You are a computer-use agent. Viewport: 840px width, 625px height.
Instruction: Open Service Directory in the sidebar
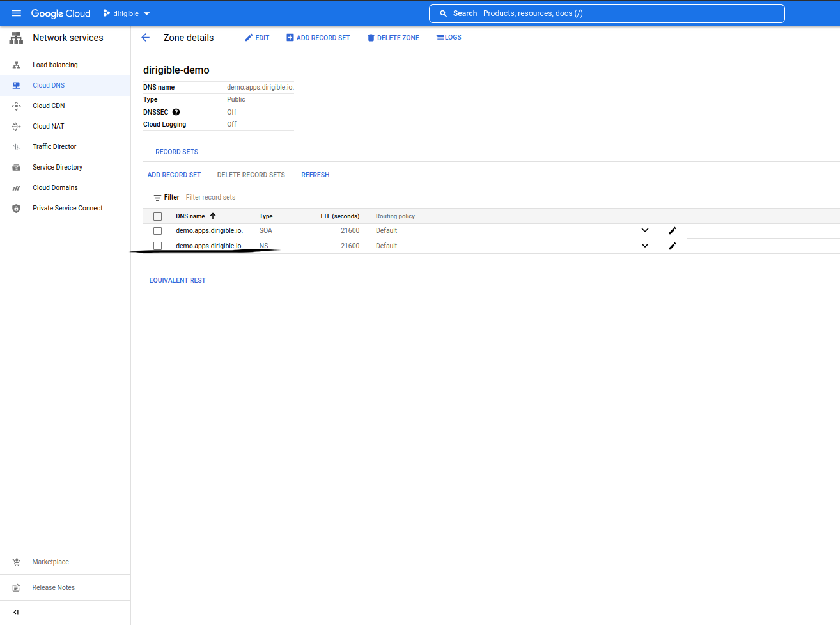click(x=58, y=168)
